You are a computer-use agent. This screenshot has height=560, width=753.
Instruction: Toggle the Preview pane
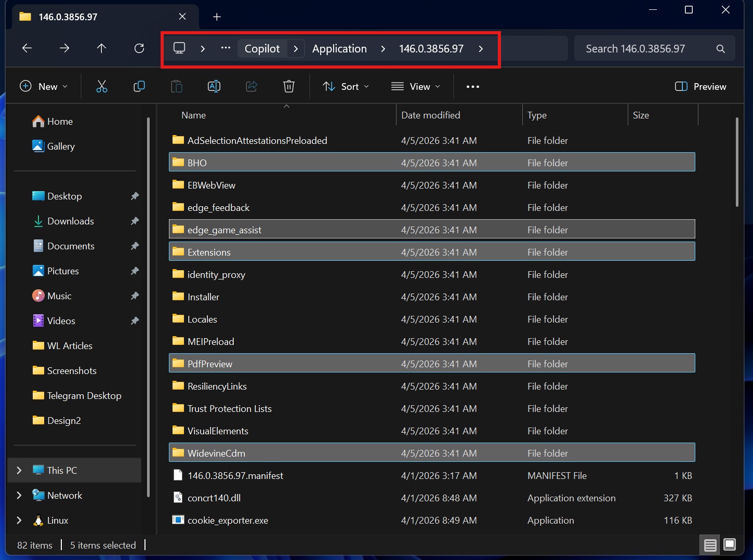tap(700, 86)
